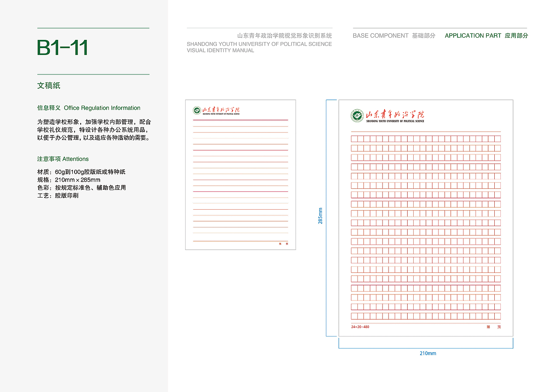This screenshot has width=555, height=392.
Task: Click the SHANDONG YOUTH UNIVERSITY OF POLITICAL SCIENCE line
Action: tap(259, 44)
